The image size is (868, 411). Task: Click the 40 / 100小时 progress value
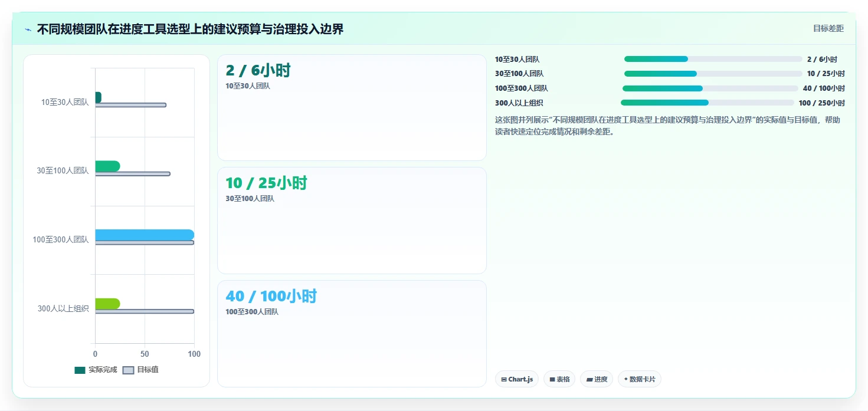(x=824, y=88)
